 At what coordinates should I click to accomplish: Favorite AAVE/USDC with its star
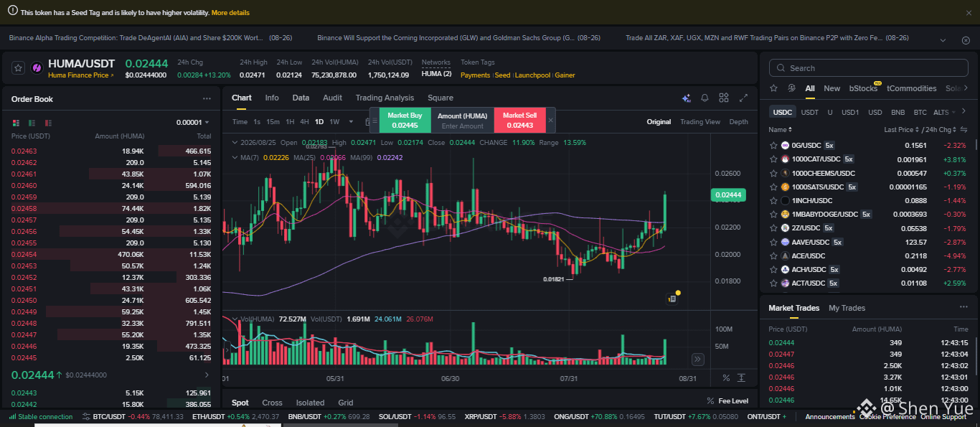pos(773,243)
